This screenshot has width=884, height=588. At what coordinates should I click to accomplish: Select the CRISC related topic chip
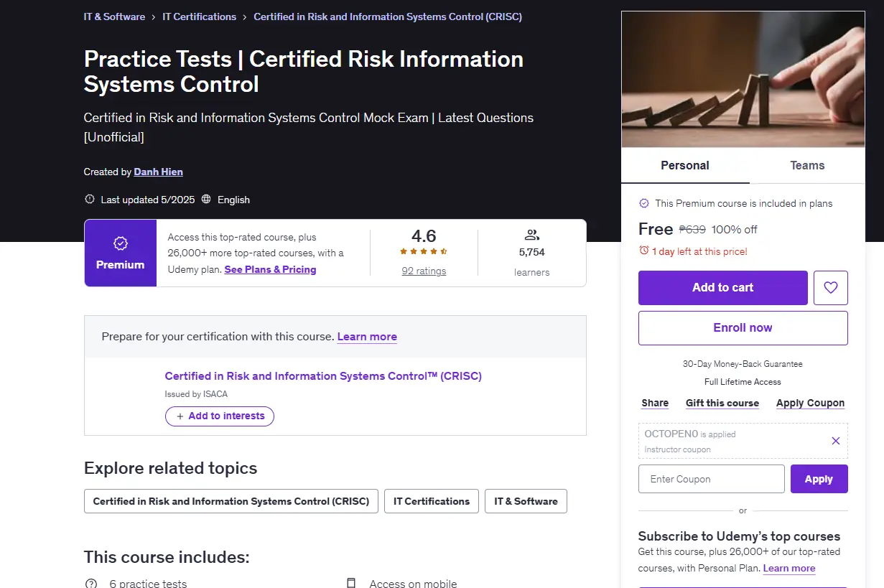[x=231, y=501]
